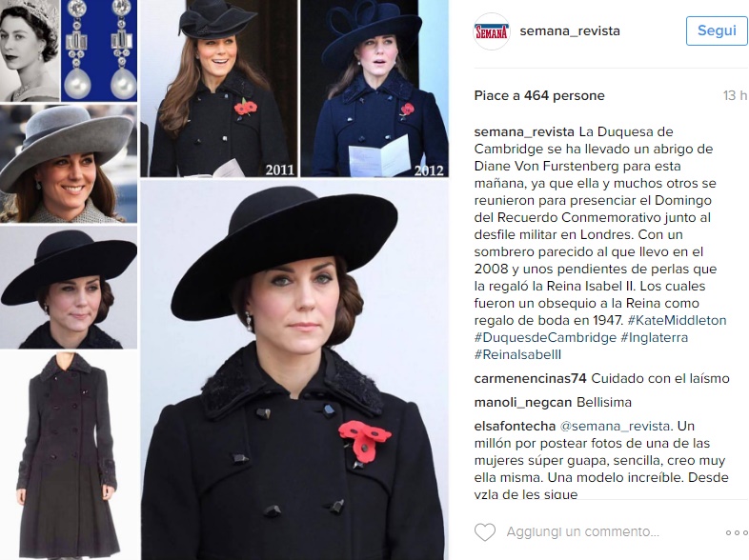The height and width of the screenshot is (560, 749).
Task: Click the pearl earrings image
Action: tap(99, 50)
